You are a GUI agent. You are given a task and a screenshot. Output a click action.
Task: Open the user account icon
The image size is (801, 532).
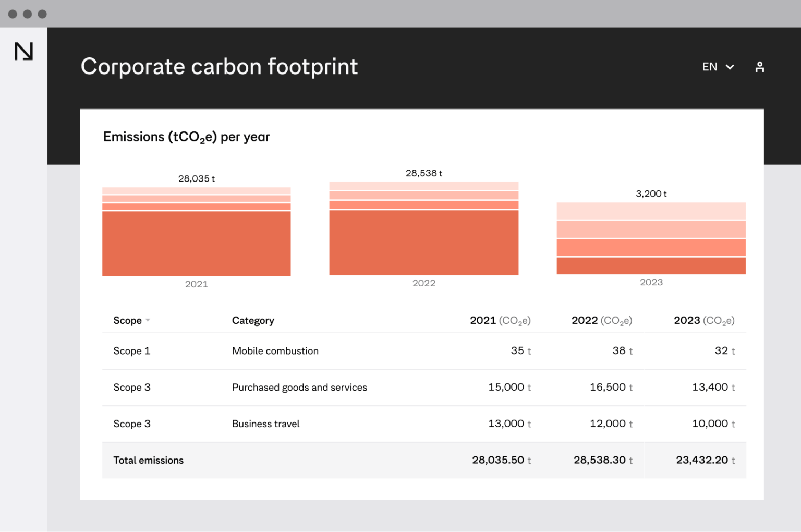point(760,67)
